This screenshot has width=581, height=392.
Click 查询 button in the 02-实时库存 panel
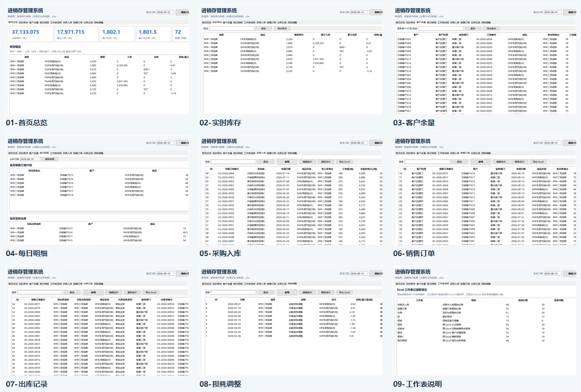(x=263, y=29)
